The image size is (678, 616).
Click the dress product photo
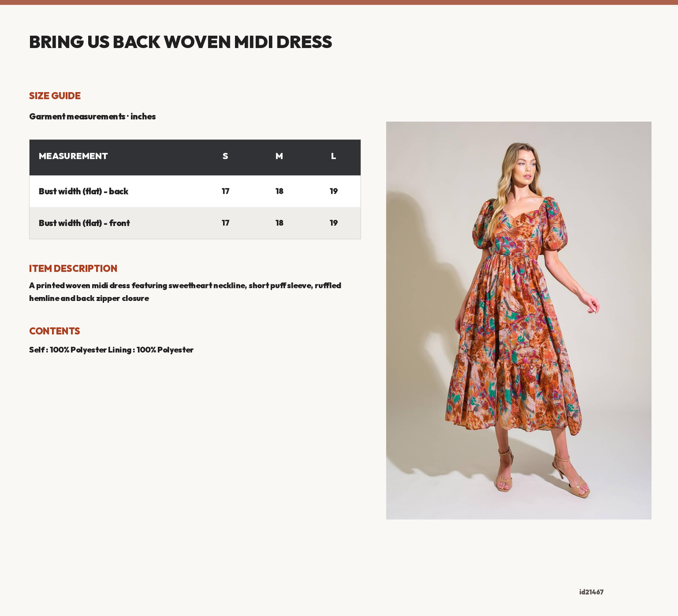coord(519,320)
